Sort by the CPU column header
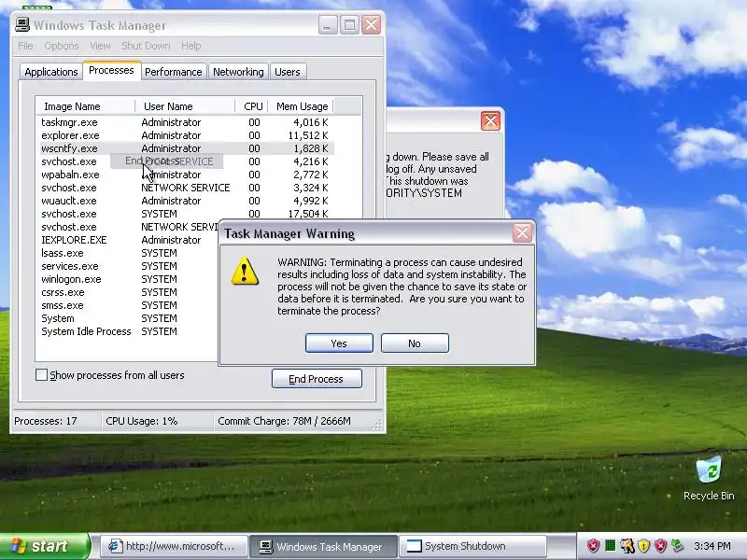The height and width of the screenshot is (560, 747). tap(251, 106)
